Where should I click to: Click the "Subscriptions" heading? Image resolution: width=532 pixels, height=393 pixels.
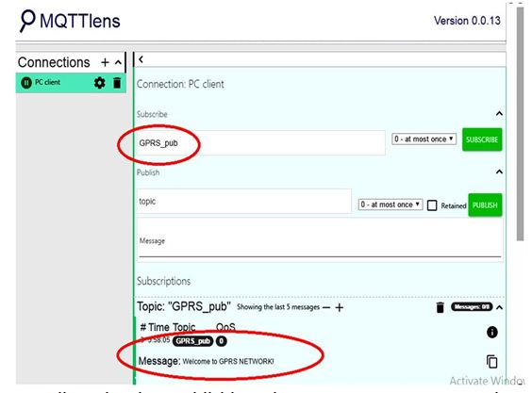(163, 281)
